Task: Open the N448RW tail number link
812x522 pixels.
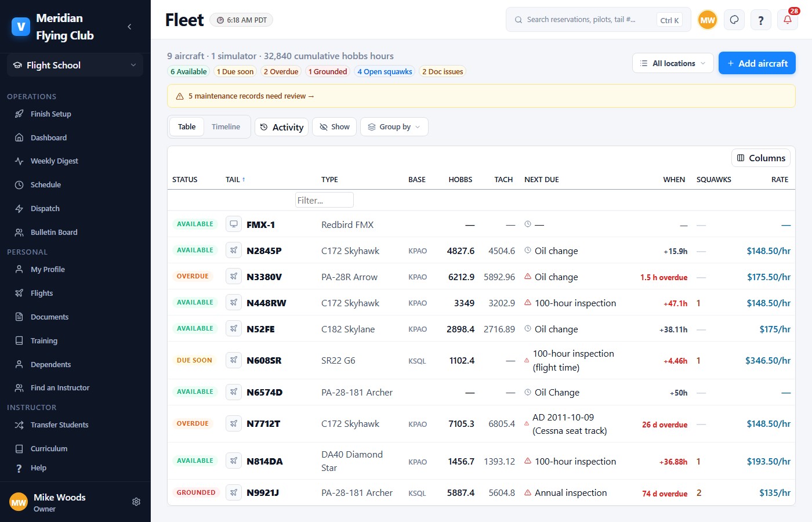Action: point(266,303)
